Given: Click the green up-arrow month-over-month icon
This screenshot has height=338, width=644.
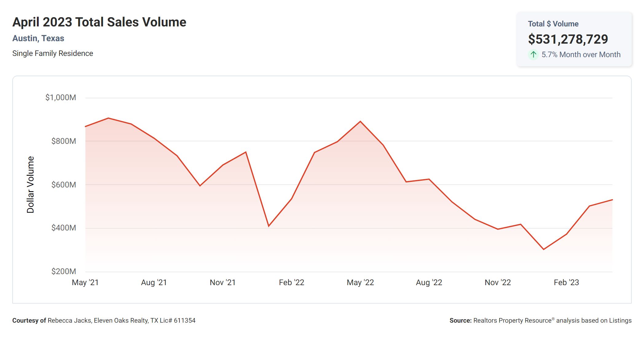Looking at the screenshot, I should pyautogui.click(x=533, y=55).
